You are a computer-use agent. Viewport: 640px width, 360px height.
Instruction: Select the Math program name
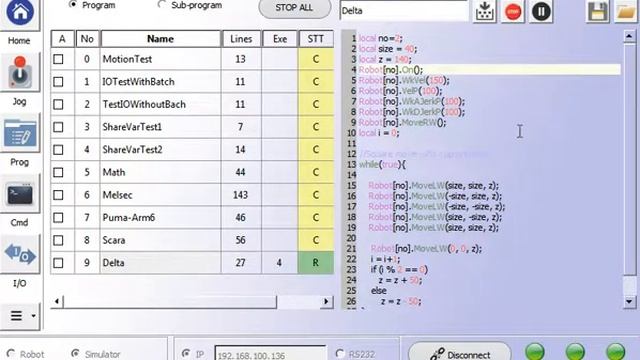point(114,173)
